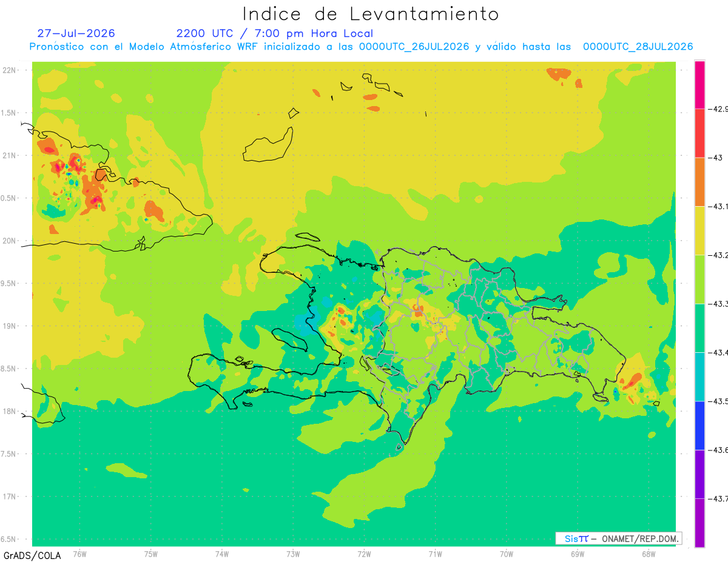Click the orange segment of the color scale
Viewport: 728px width, 562px height.
click(x=699, y=182)
